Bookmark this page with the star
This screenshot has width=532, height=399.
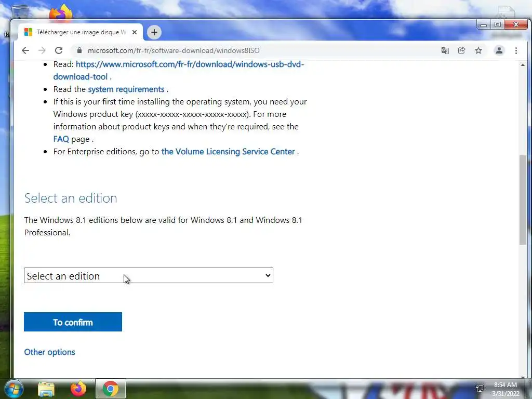pos(478,50)
